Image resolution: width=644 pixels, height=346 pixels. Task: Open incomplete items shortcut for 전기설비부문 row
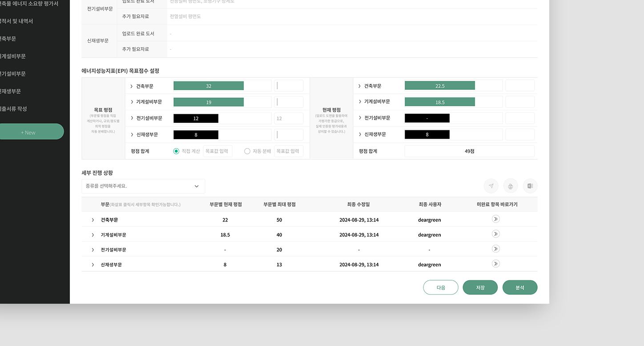click(x=495, y=249)
